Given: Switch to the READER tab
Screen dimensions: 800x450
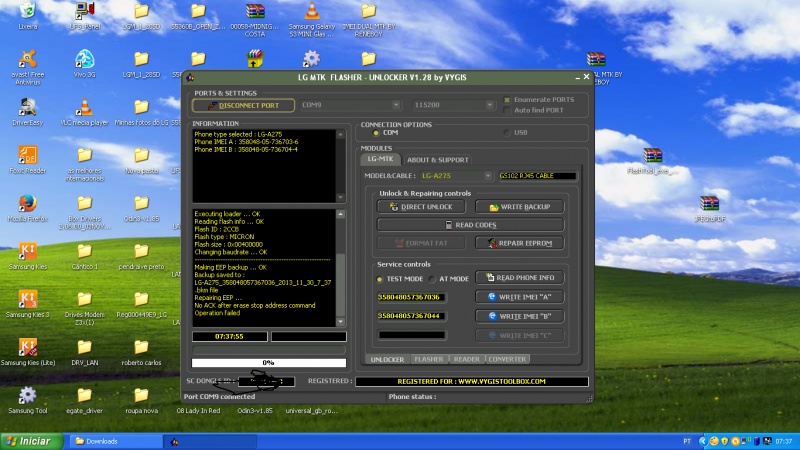Looking at the screenshot, I should (x=466, y=359).
